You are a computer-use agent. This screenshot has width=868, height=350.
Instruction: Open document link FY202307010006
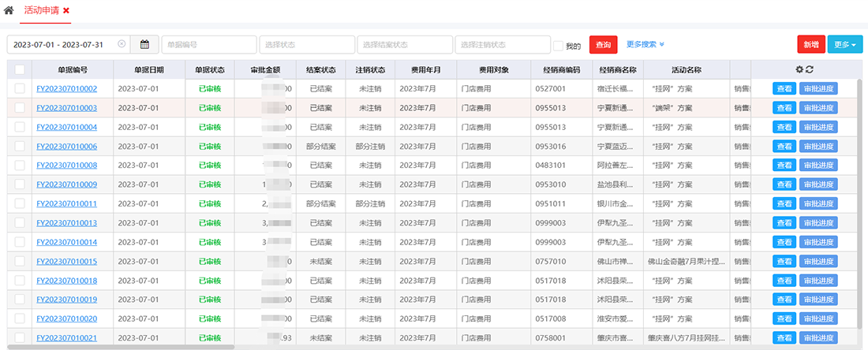click(67, 147)
